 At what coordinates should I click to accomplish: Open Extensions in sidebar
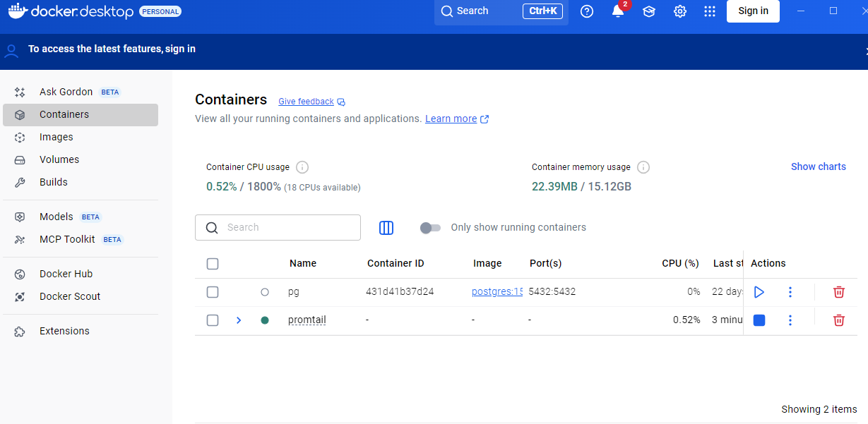click(x=81, y=331)
